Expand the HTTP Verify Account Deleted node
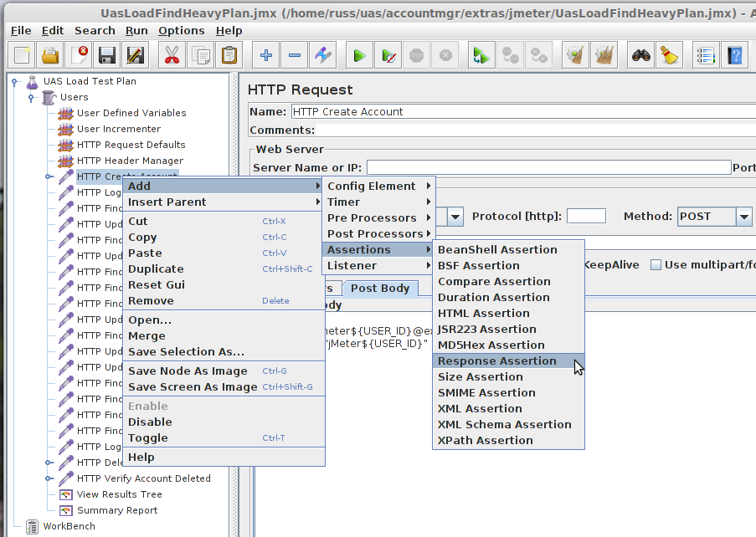 pos(49,478)
